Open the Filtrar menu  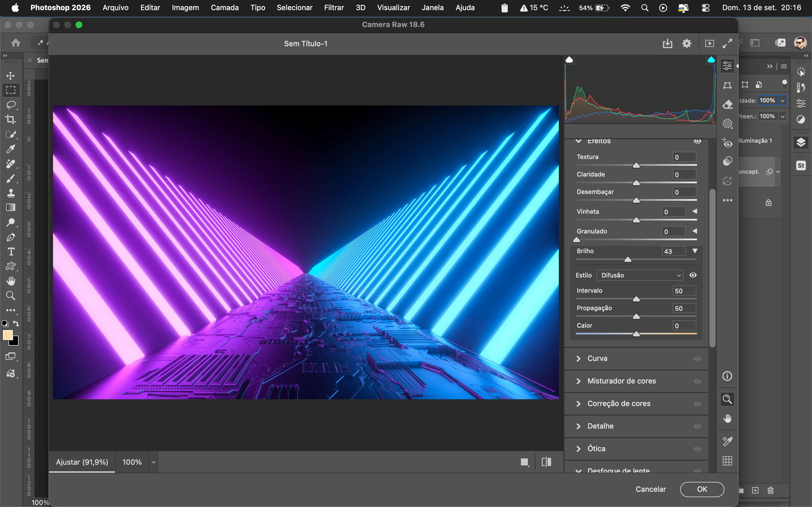[334, 7]
